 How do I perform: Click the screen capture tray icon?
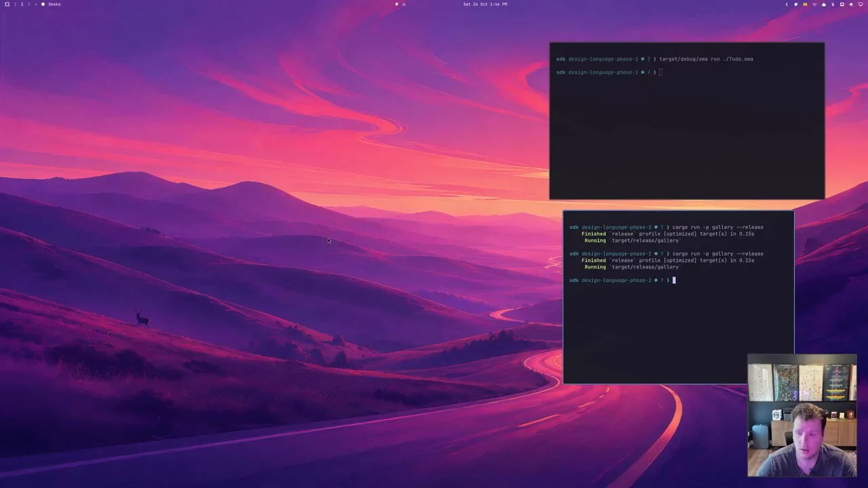tap(842, 4)
